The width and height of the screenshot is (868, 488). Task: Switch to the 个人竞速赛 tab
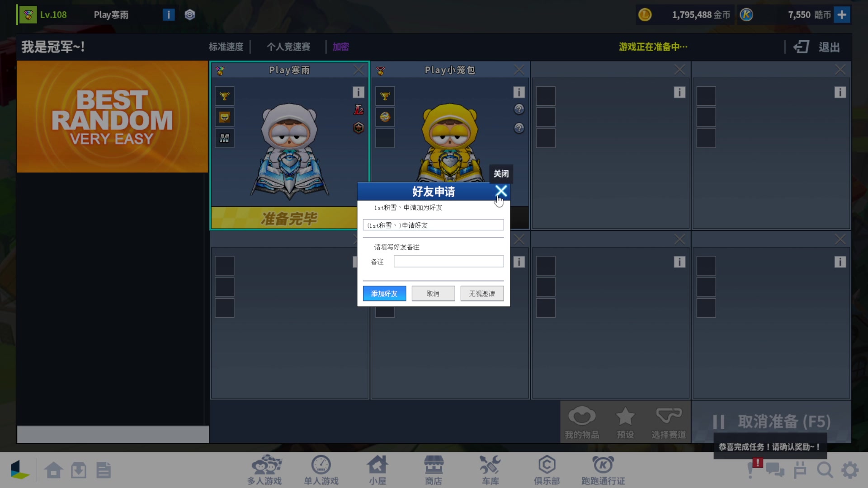coord(288,47)
